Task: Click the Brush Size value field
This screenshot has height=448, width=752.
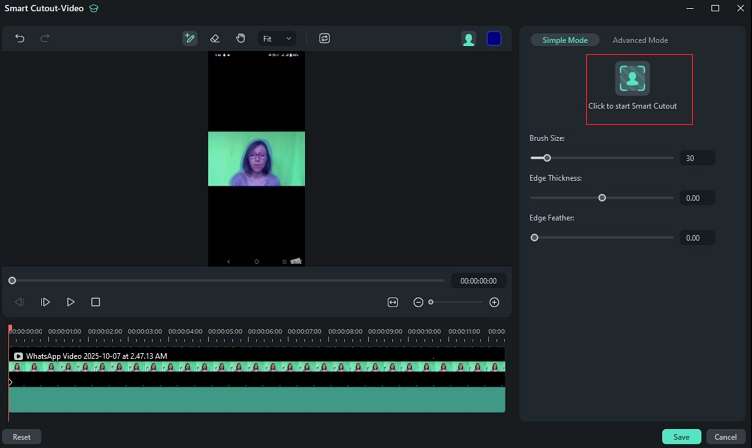Action: point(696,158)
